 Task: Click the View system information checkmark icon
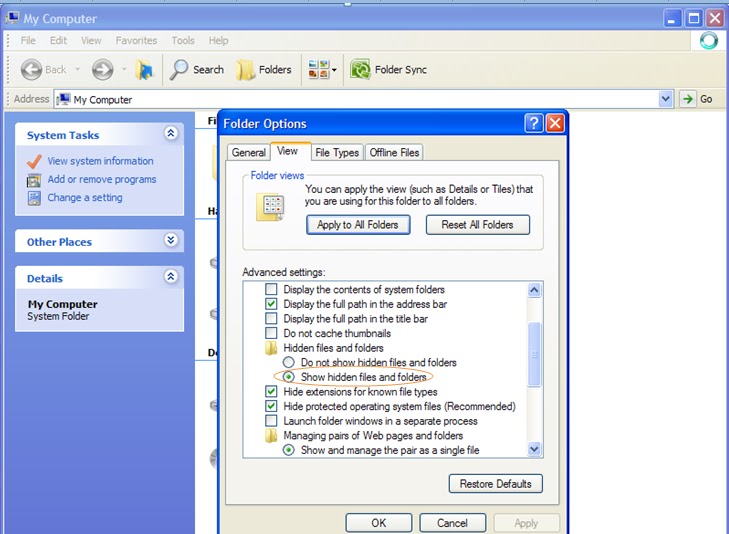34,161
